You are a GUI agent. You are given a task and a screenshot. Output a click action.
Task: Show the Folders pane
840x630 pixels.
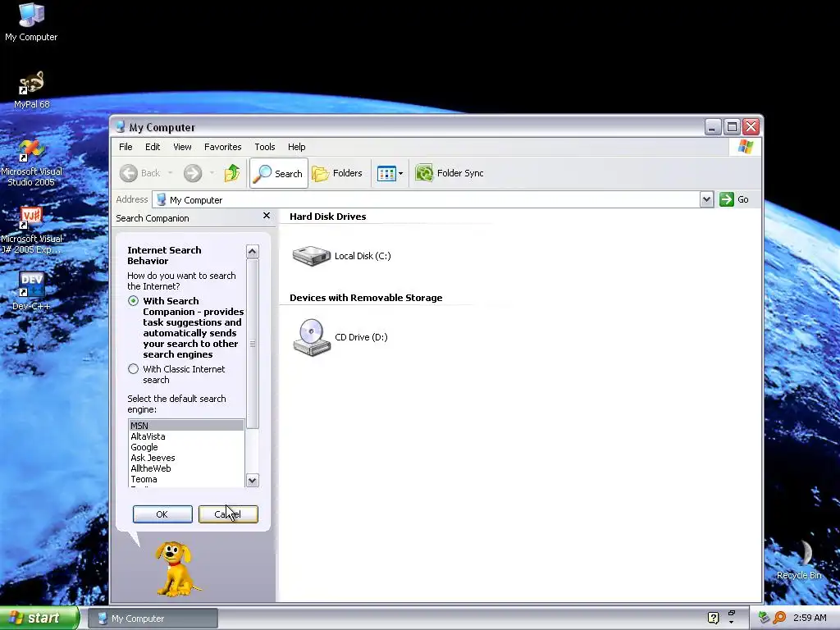tap(337, 173)
